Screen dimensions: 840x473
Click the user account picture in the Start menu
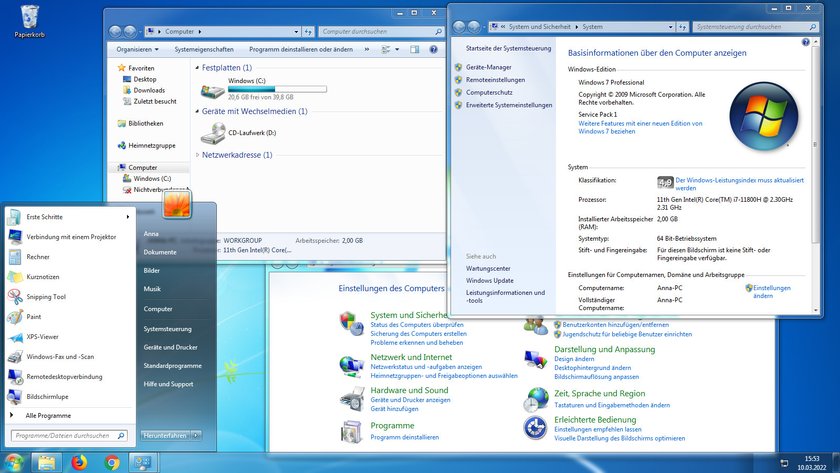tap(177, 204)
